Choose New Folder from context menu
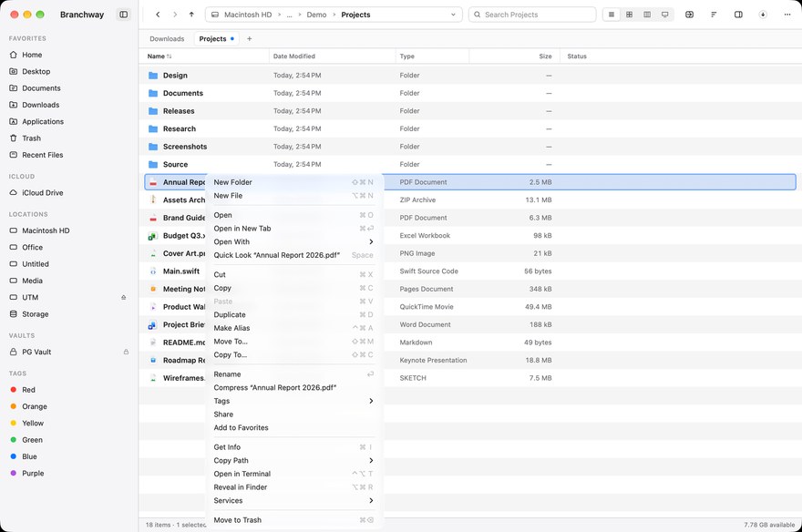Screen dimensions: 802x532 point(293,182)
